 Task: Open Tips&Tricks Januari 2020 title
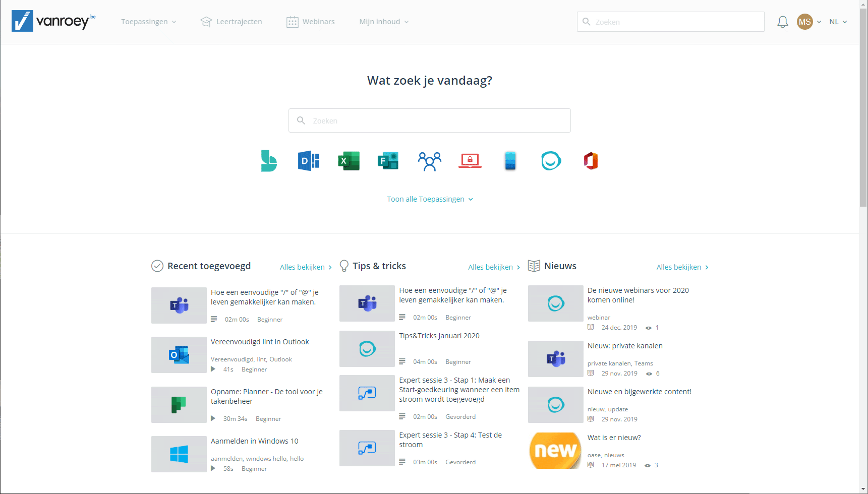[439, 336]
